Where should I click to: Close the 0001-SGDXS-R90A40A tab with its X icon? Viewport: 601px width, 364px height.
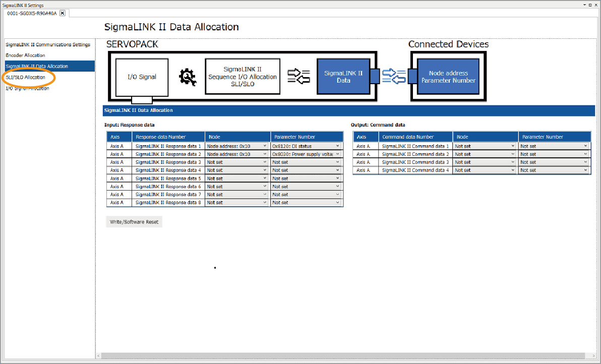[x=62, y=13]
